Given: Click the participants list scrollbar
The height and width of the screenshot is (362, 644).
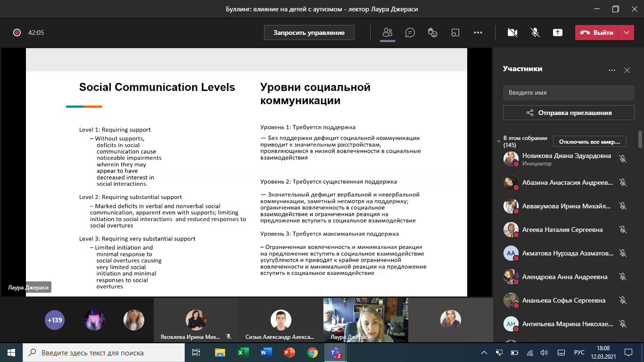Looking at the screenshot, I should pos(640,140).
